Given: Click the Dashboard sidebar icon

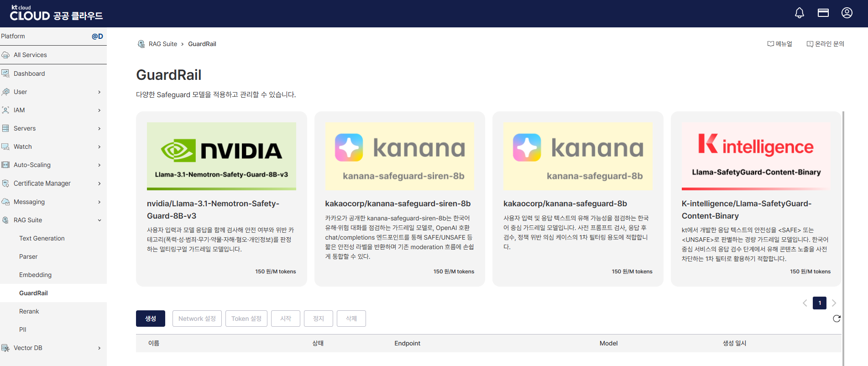Looking at the screenshot, I should pos(5,73).
